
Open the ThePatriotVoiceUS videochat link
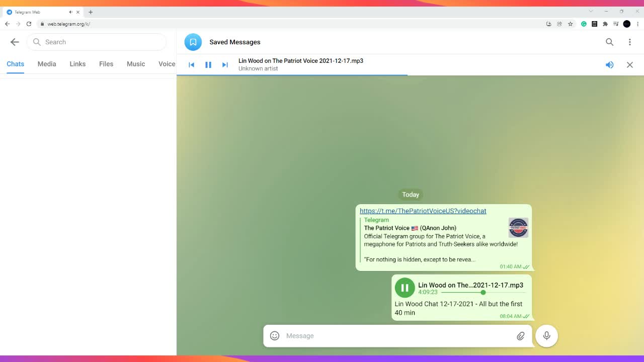(423, 211)
